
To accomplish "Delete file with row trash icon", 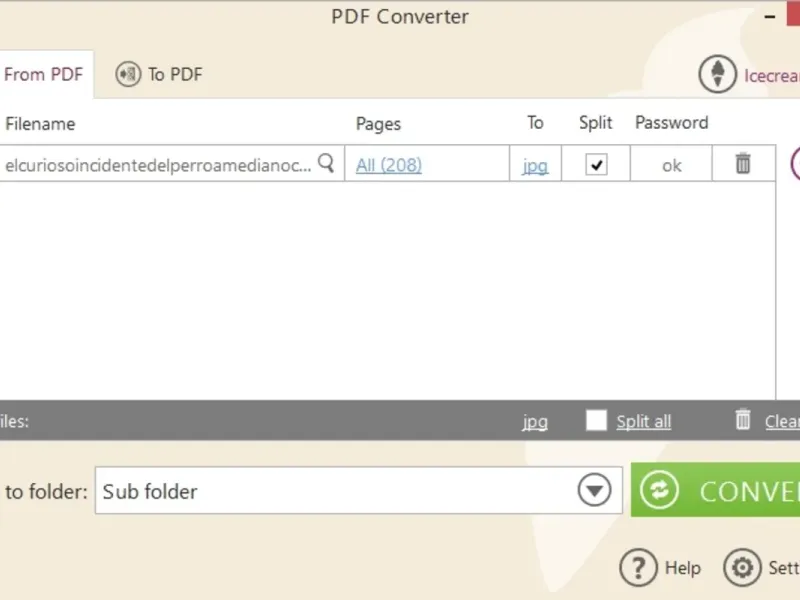I will pyautogui.click(x=743, y=164).
